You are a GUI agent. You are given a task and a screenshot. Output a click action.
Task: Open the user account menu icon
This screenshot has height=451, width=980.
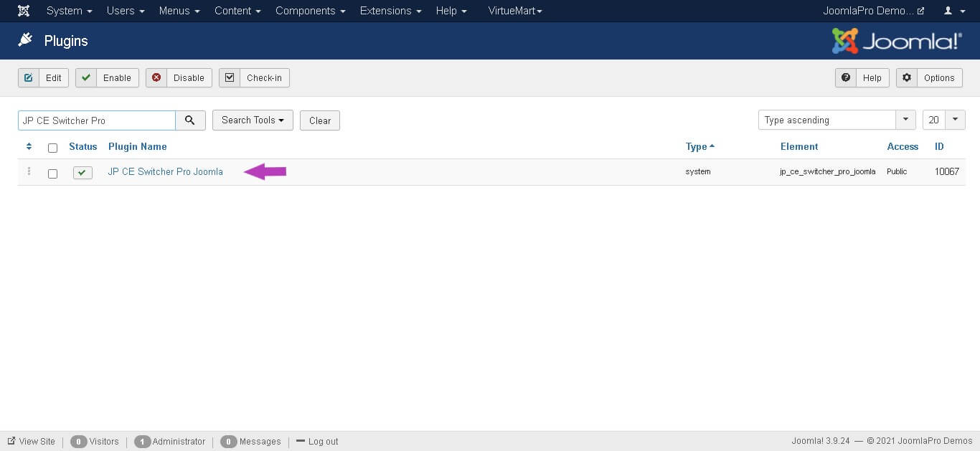(953, 11)
